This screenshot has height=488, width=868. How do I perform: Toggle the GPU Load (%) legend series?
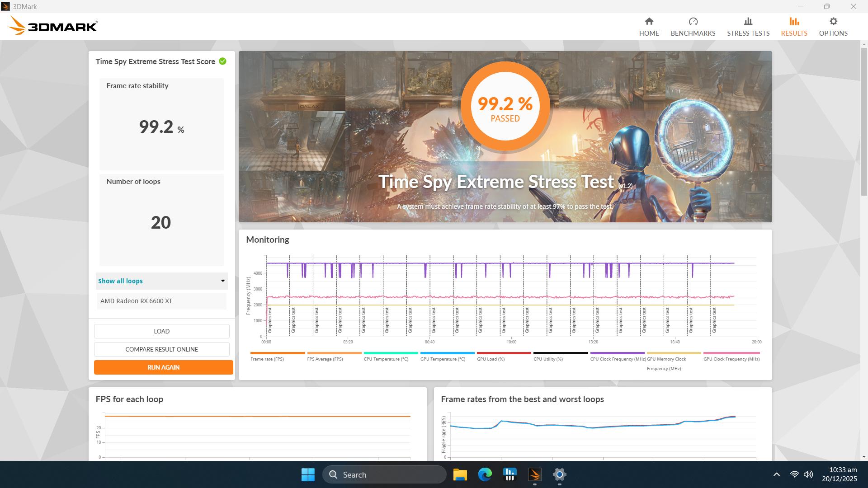(x=504, y=357)
